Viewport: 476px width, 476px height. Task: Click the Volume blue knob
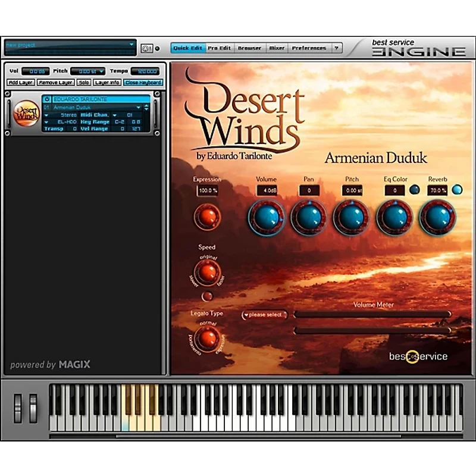coord(266,217)
